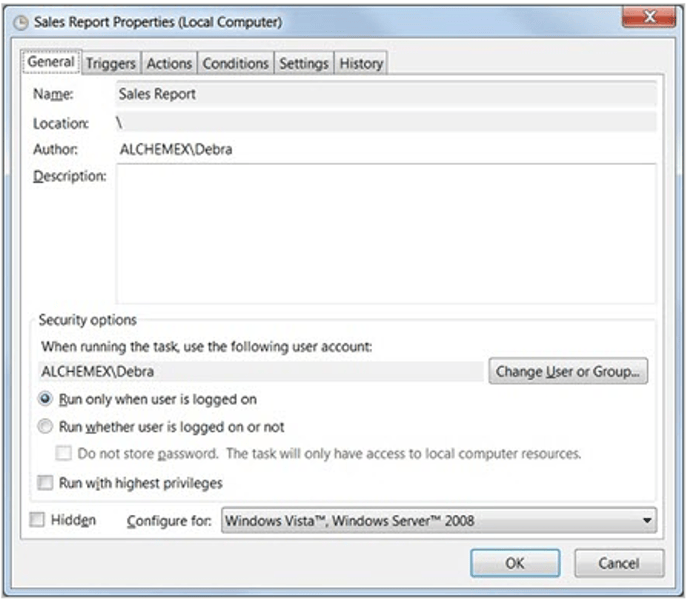Select the General tab
Image resolution: width=690 pixels, height=602 pixels.
pos(50,62)
